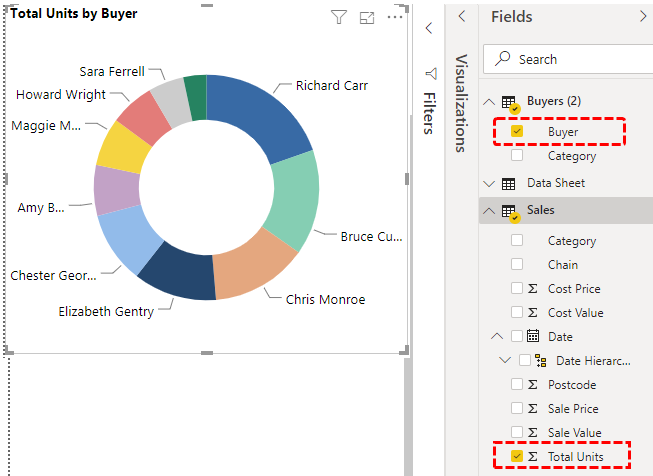This screenshot has height=476, width=653.
Task: Click the Total Units by Buyer title
Action: pos(74,13)
